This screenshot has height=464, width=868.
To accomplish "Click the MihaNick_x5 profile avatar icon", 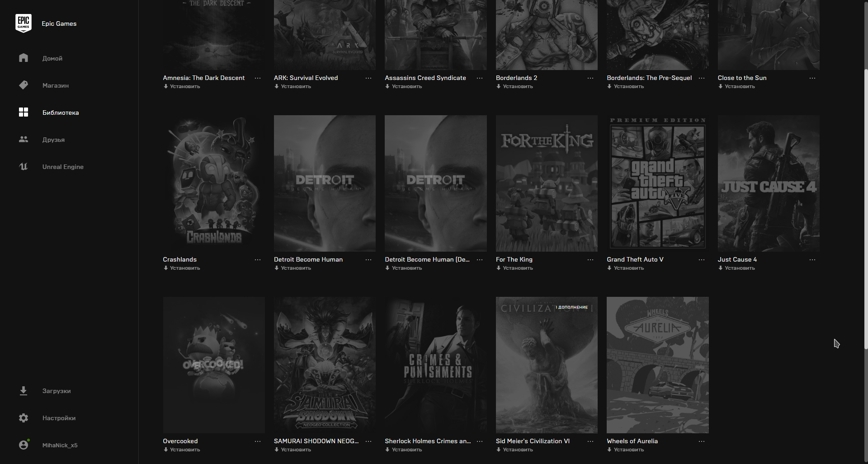I will [x=24, y=445].
